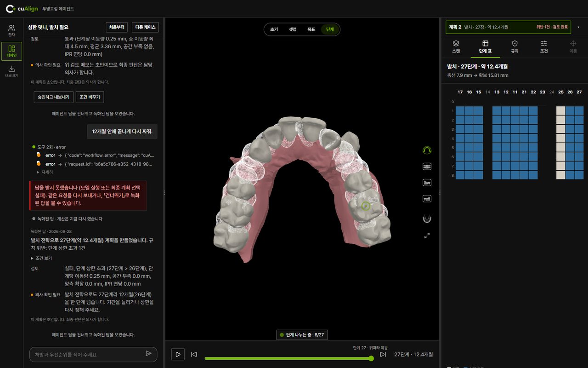The width and height of the screenshot is (588, 368).
Task: Send the chat message with arrow icon
Action: coord(148,354)
